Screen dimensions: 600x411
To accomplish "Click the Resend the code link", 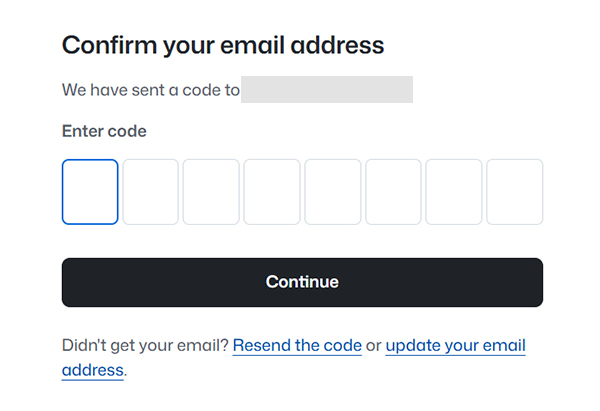I will (297, 346).
